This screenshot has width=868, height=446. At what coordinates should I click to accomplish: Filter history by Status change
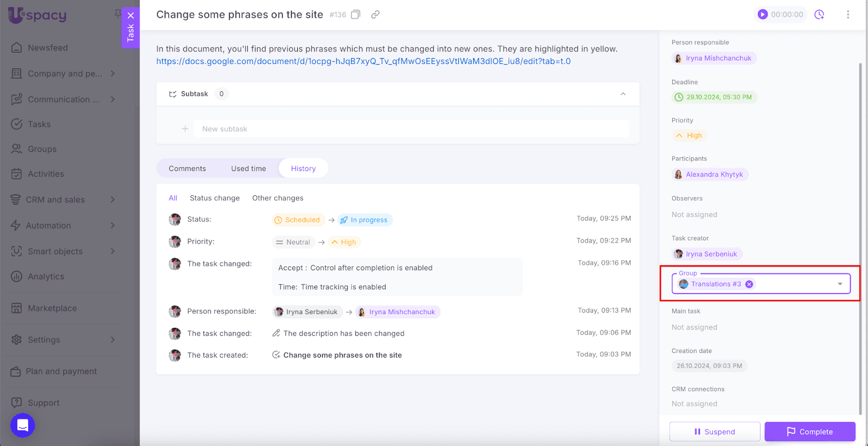click(x=214, y=198)
